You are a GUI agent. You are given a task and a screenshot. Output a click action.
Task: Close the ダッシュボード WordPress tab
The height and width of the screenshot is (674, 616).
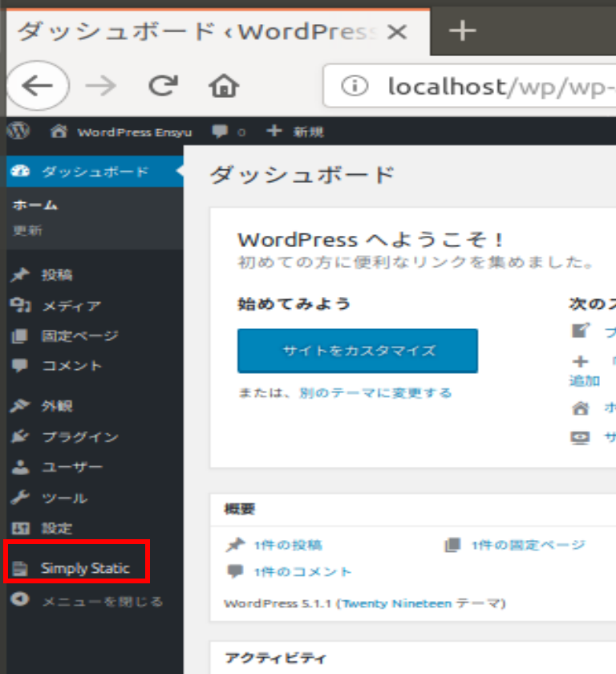[397, 32]
